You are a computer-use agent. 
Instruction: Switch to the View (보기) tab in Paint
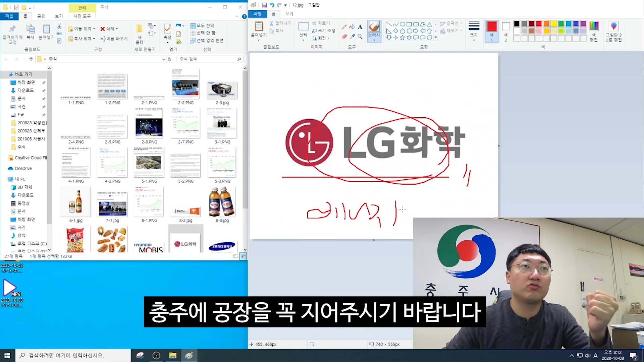tap(289, 14)
